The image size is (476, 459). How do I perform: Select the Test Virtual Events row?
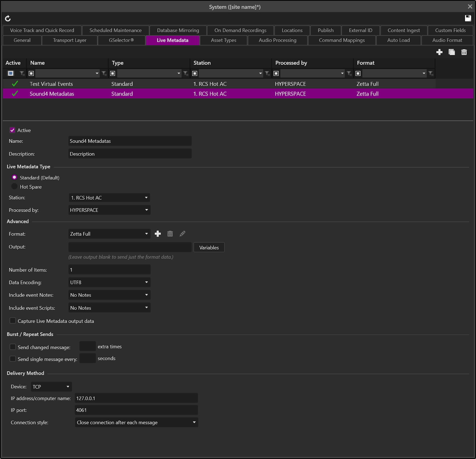(x=219, y=84)
